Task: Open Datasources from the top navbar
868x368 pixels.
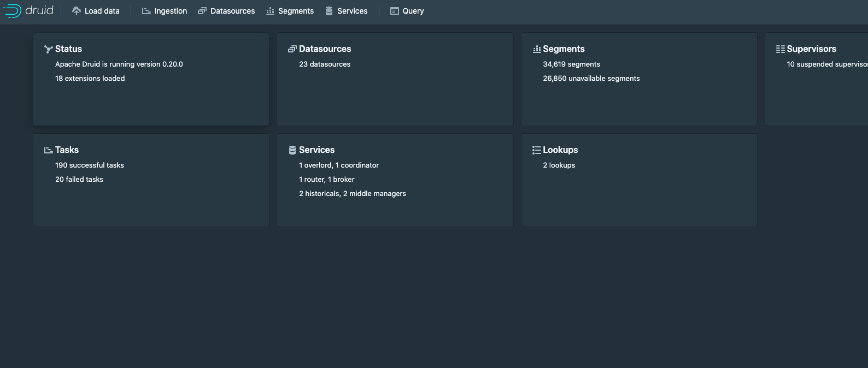Action: (226, 11)
